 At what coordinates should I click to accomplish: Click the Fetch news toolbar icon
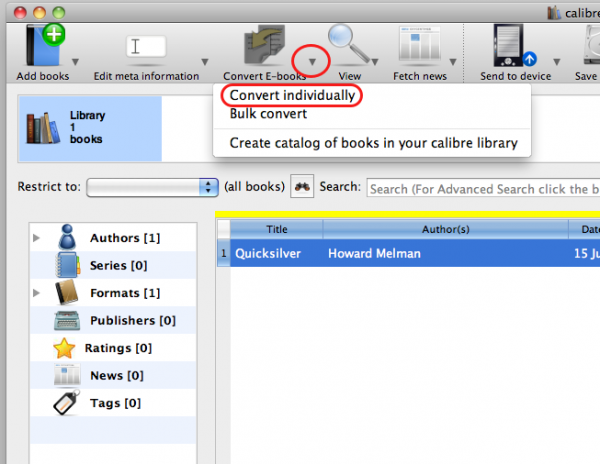pos(419,44)
